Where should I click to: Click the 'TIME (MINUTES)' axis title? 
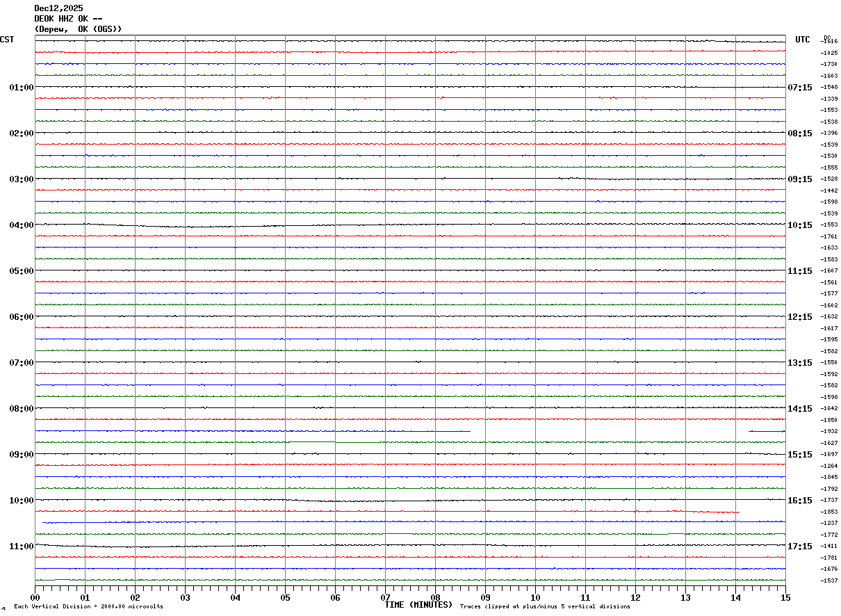tap(418, 605)
